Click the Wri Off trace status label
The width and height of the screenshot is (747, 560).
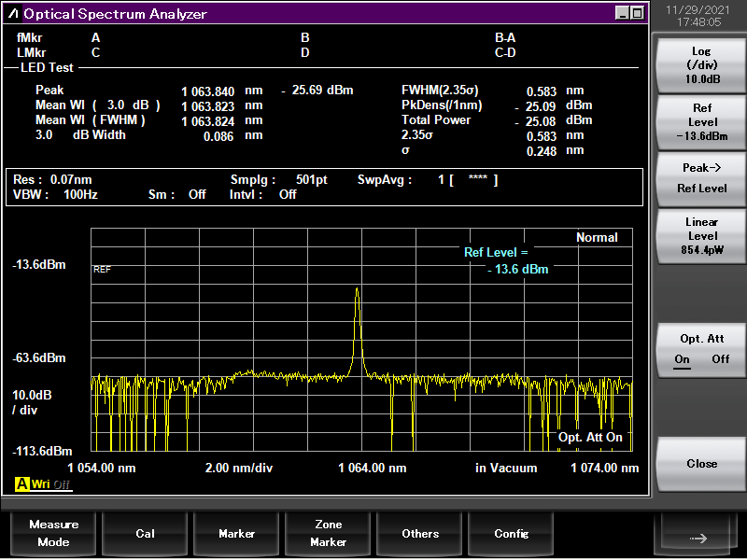click(50, 483)
